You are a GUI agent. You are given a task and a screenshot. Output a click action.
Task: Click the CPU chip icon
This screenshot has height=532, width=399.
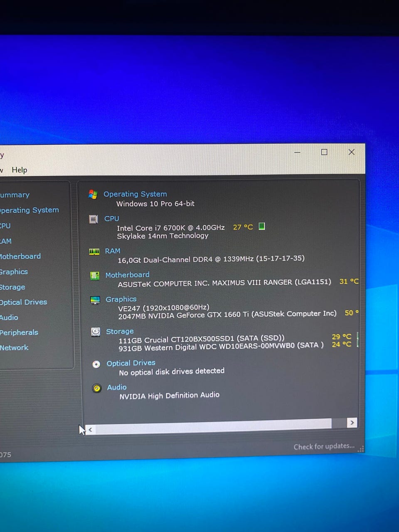[x=94, y=219]
